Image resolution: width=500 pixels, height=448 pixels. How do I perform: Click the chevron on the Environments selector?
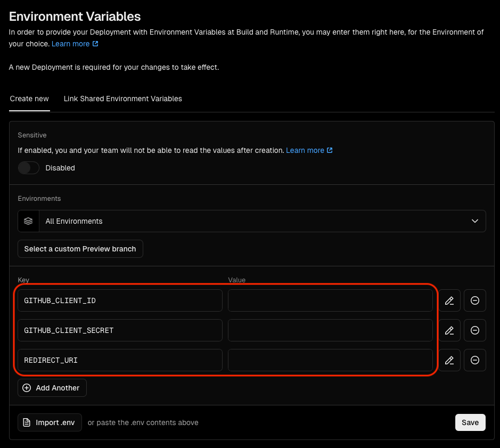(x=474, y=221)
